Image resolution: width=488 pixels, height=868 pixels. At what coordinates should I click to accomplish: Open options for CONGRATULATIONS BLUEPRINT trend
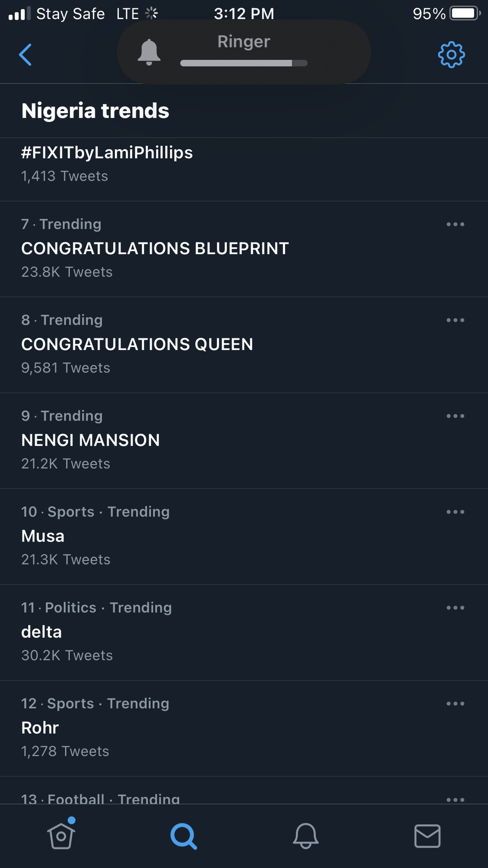click(x=455, y=224)
